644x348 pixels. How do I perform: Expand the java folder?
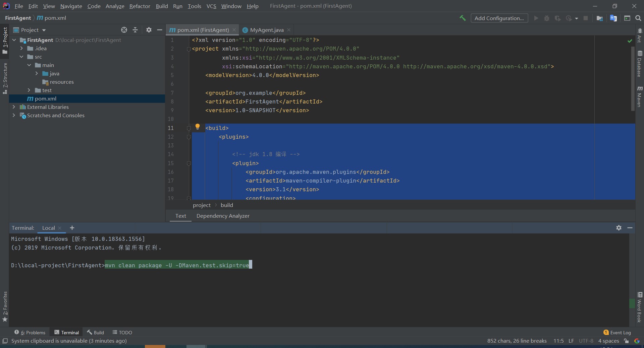37,73
